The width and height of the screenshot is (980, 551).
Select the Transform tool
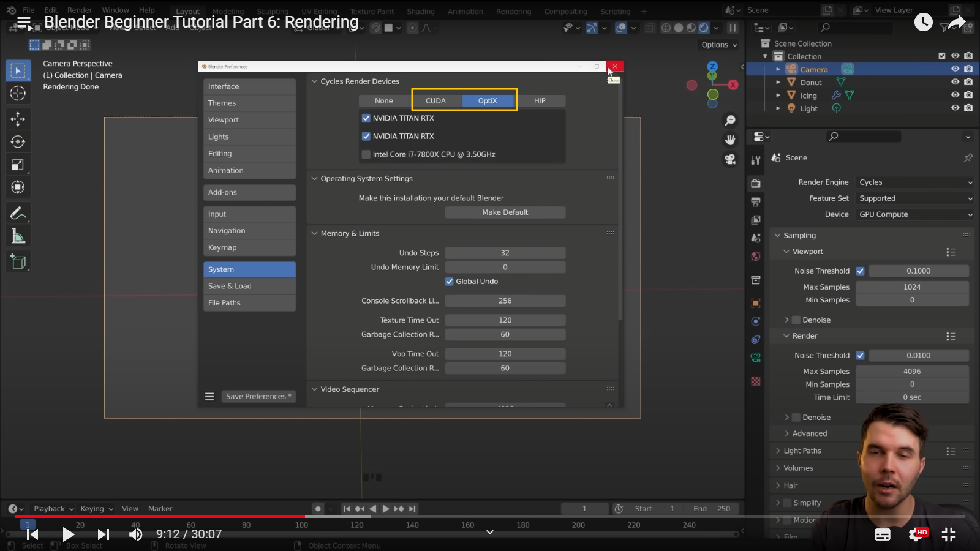(x=18, y=187)
